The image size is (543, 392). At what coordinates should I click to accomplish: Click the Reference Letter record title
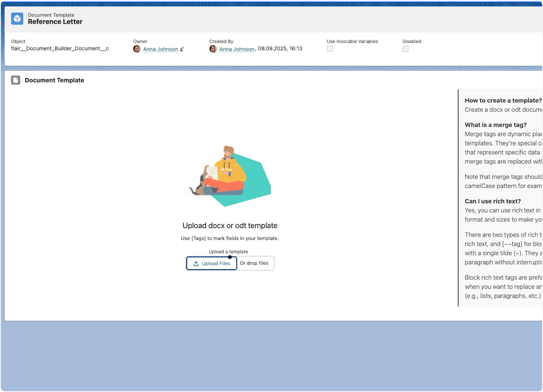click(55, 21)
